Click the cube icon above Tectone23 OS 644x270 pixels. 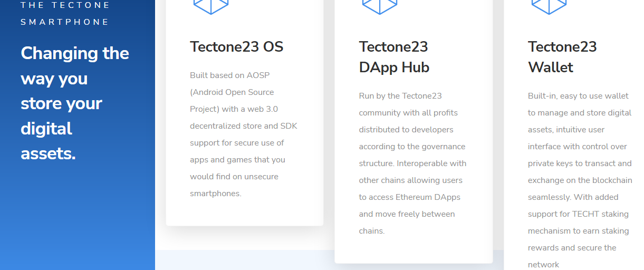click(x=211, y=6)
